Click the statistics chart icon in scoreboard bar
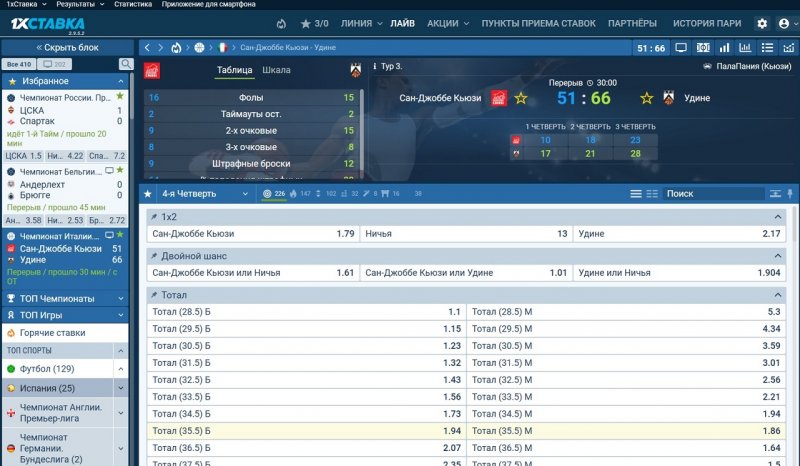This screenshot has width=800, height=466. click(x=744, y=47)
